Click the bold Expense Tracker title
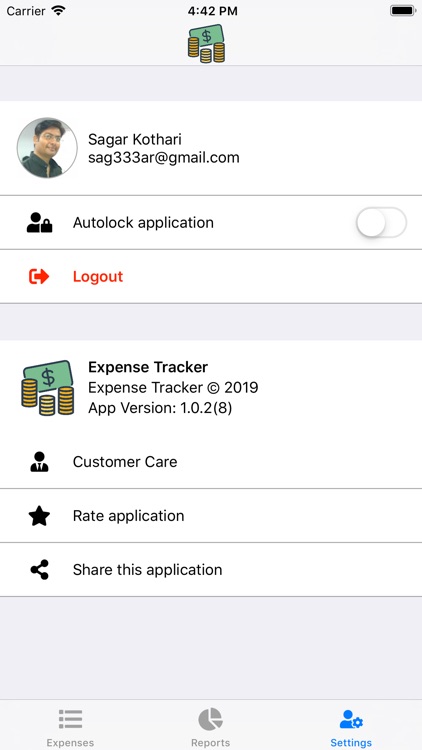 [148, 367]
